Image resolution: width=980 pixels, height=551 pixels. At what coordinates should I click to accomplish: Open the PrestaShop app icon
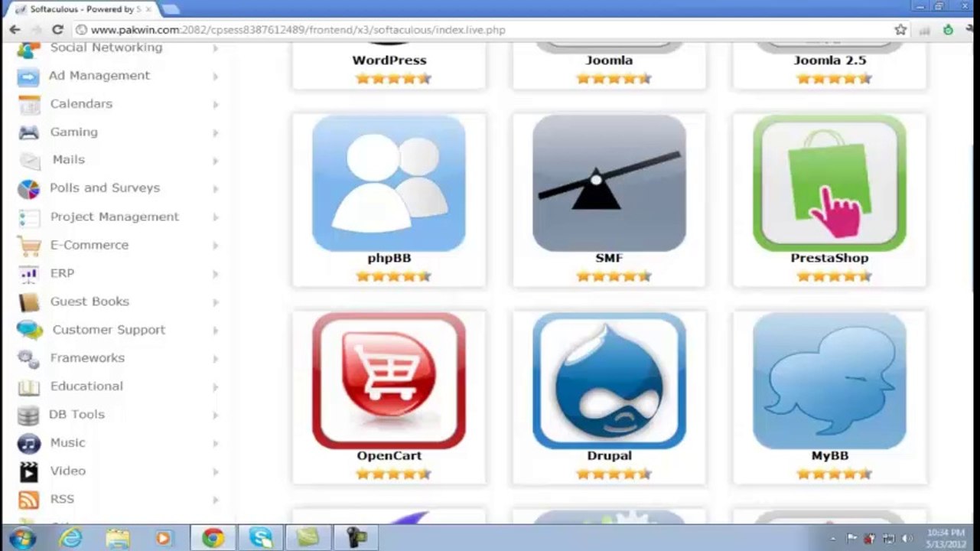(829, 183)
